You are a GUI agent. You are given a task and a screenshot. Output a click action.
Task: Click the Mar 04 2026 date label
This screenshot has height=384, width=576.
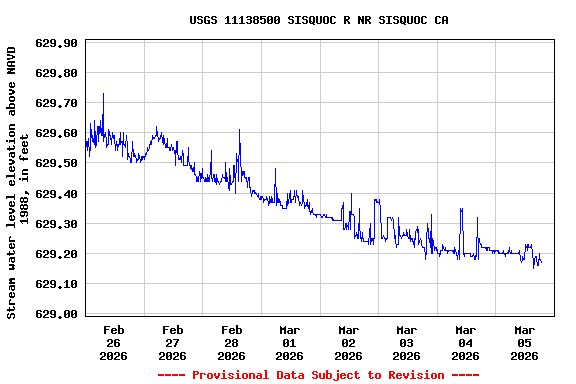(465, 343)
